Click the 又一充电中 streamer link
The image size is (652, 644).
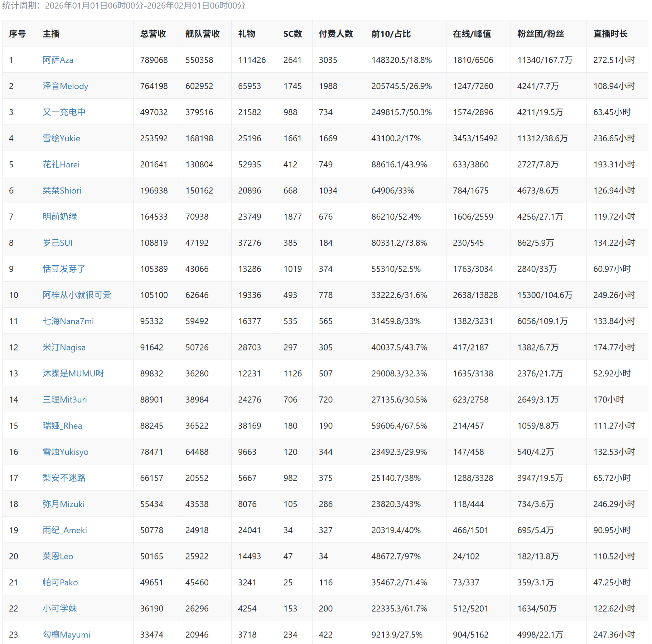pyautogui.click(x=64, y=112)
